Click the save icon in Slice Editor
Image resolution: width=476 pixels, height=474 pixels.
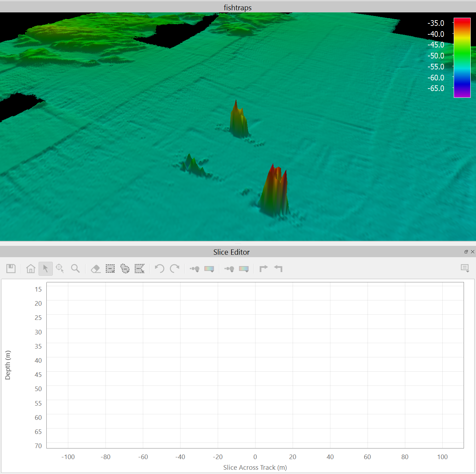tap(11, 269)
